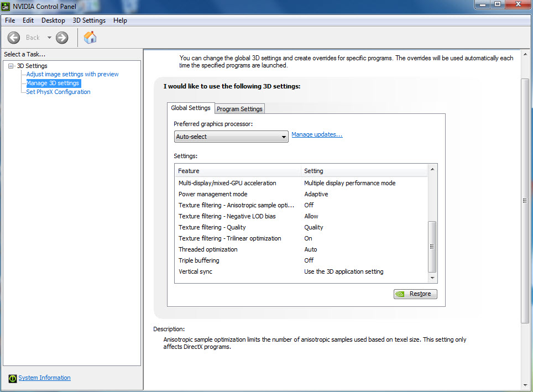Viewport: 533px width, 392px height.
Task: Select Threaded optimization feature row
Action: click(301, 249)
